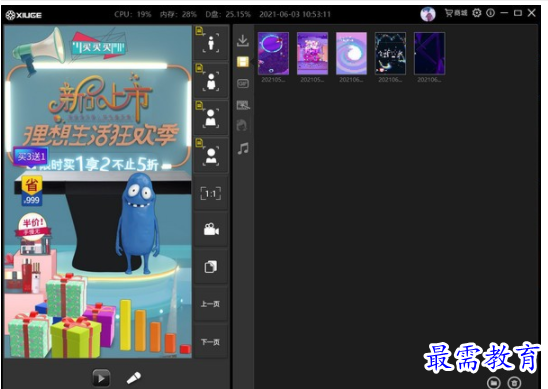Click the copy pages icon
The image size is (548, 389).
(x=211, y=267)
